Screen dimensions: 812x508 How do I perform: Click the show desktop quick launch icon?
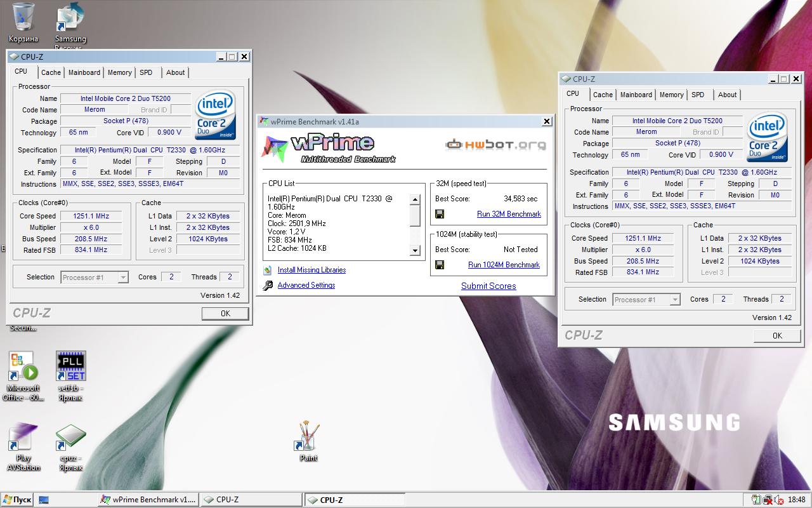point(44,500)
